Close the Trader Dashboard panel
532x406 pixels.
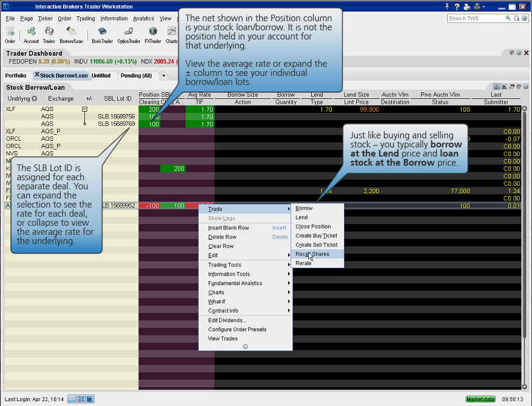[526, 53]
